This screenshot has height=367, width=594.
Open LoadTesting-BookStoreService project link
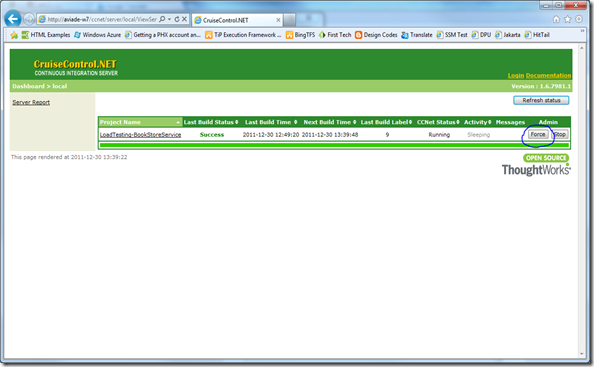tap(141, 135)
